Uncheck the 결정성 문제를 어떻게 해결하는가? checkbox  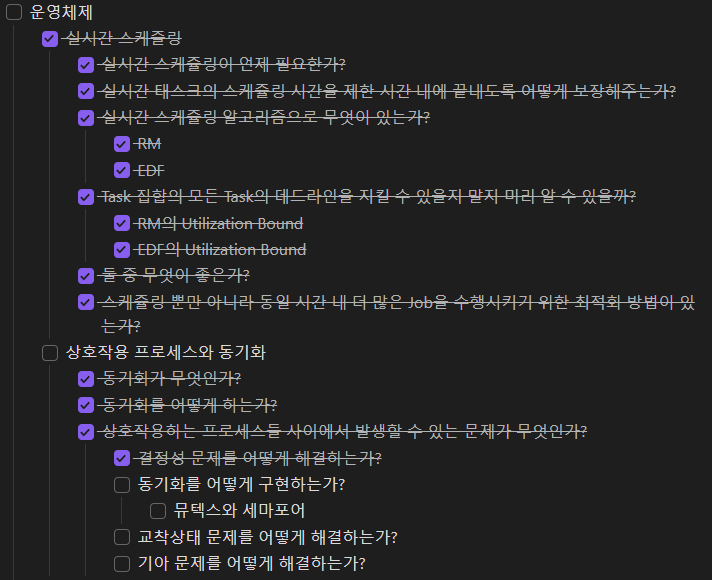point(122,458)
